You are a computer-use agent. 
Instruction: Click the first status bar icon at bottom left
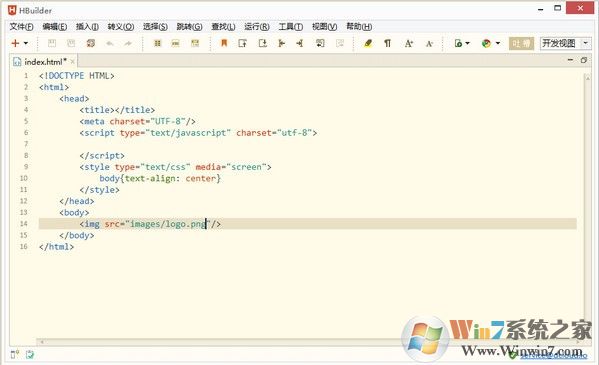pos(15,354)
